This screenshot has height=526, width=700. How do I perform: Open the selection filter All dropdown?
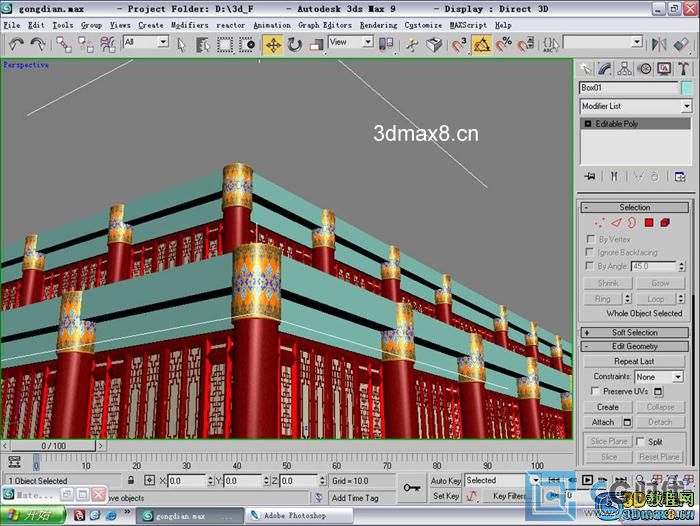click(x=146, y=42)
